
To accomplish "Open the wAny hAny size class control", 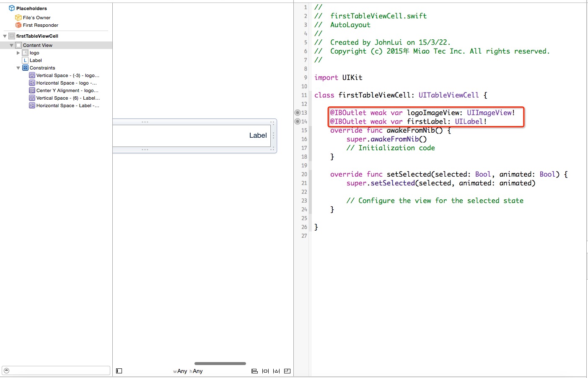I will [x=188, y=371].
